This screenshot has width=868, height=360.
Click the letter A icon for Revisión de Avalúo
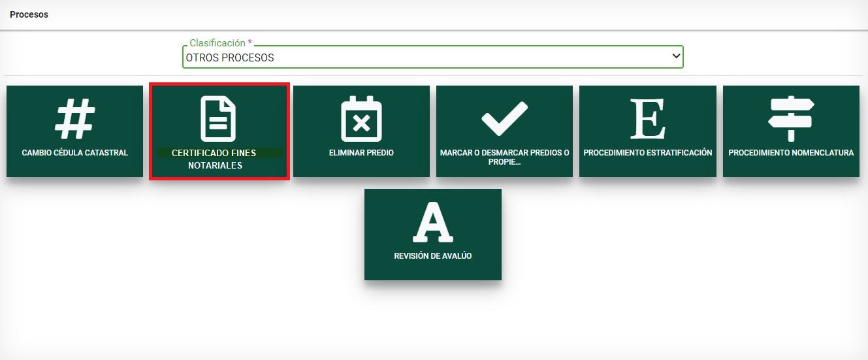[432, 222]
